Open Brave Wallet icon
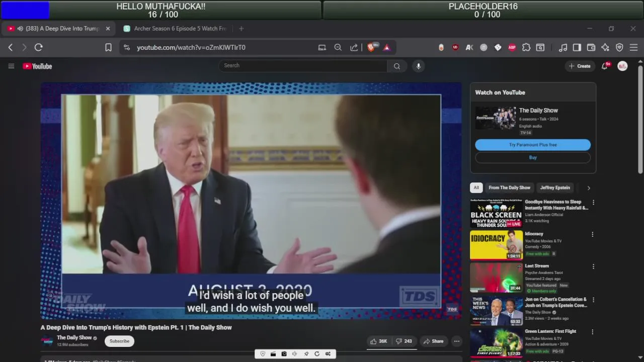644x362 pixels. [x=591, y=47]
